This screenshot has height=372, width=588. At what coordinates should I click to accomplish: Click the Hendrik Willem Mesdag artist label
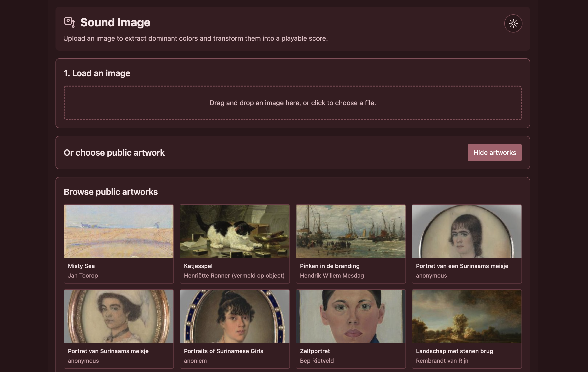[332, 276]
